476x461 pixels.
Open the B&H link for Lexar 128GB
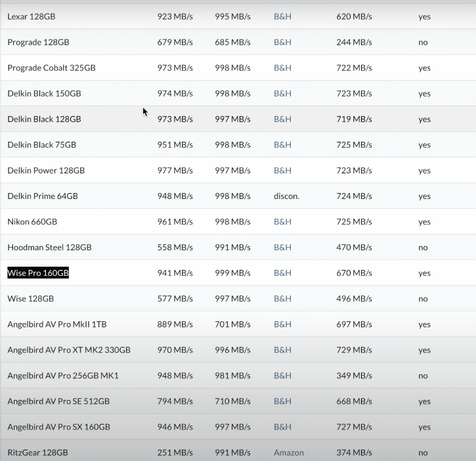[x=282, y=16]
